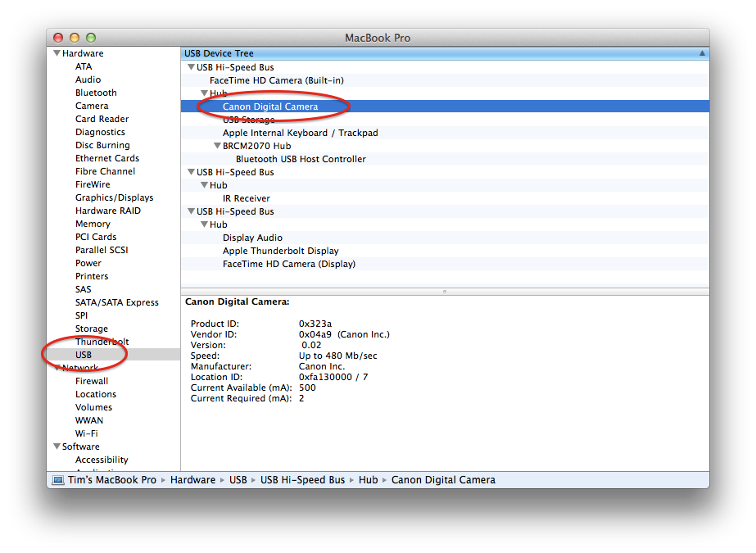Select the IR Receiver device
756x553 pixels.
click(247, 197)
